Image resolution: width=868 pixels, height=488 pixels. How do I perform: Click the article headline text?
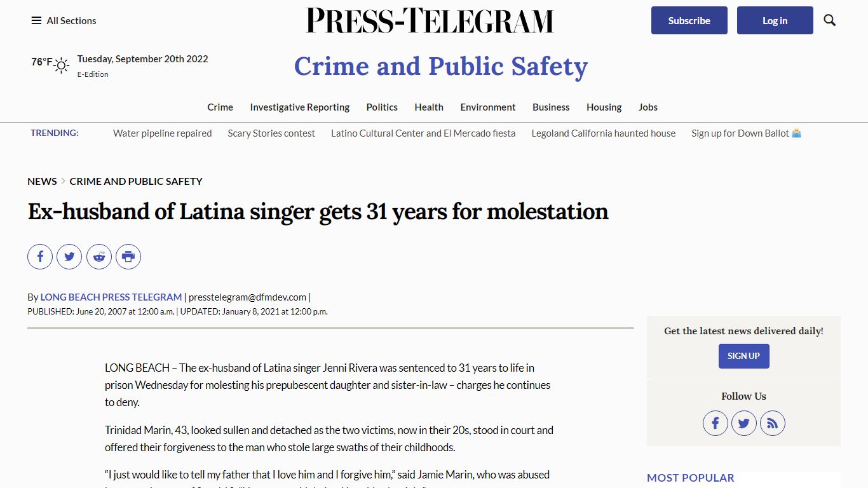click(318, 212)
